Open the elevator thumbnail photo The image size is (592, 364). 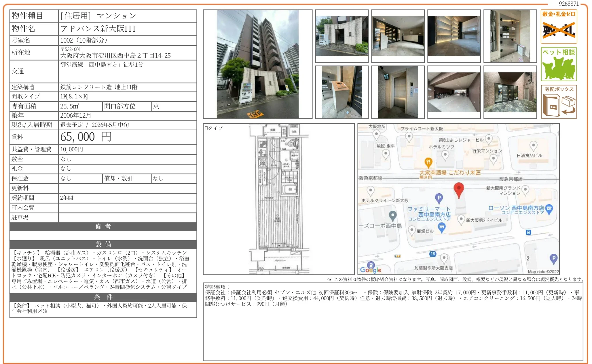[x=398, y=92]
